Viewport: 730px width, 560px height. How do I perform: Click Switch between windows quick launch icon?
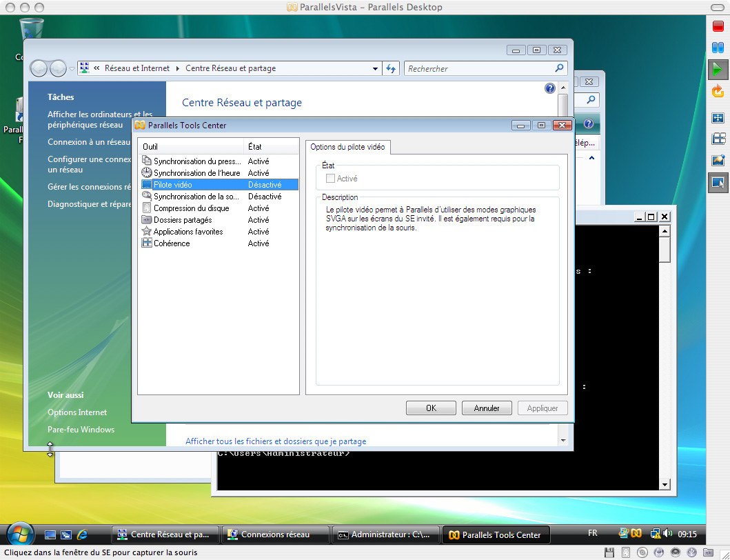point(66,535)
